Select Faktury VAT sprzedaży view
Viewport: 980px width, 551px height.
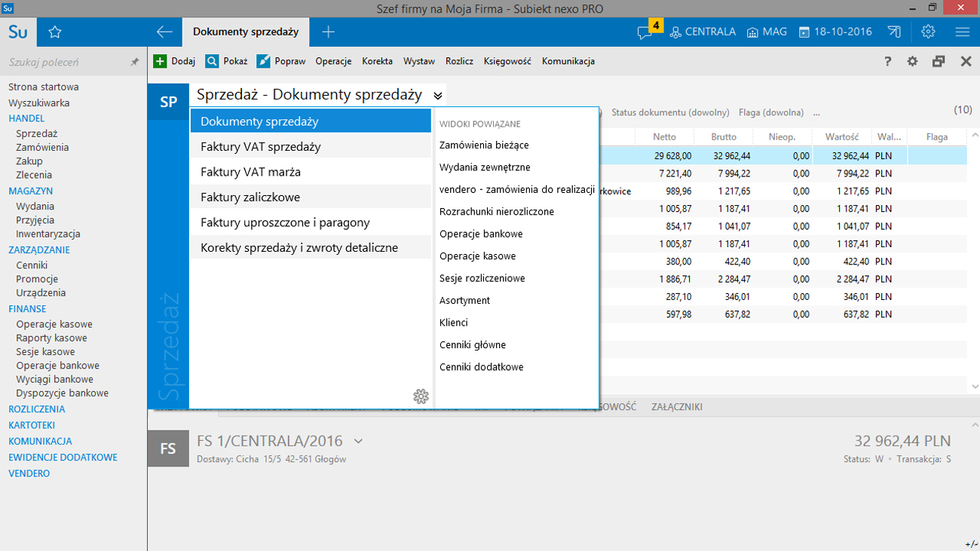pyautogui.click(x=311, y=147)
